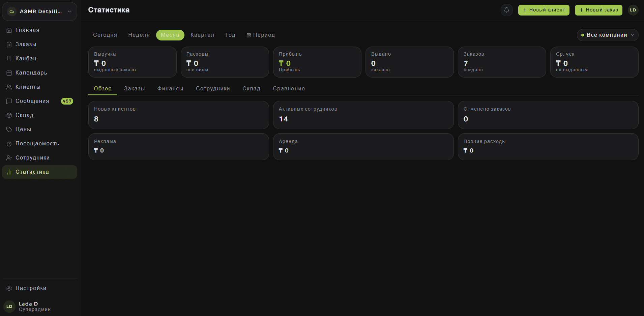The width and height of the screenshot is (644, 316).
Task: Click the Склад box icon in sidebar
Action: click(9, 115)
